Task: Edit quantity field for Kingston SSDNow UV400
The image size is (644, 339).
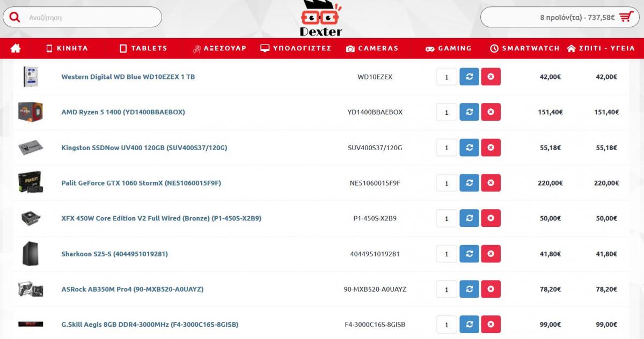Action: pyautogui.click(x=447, y=148)
